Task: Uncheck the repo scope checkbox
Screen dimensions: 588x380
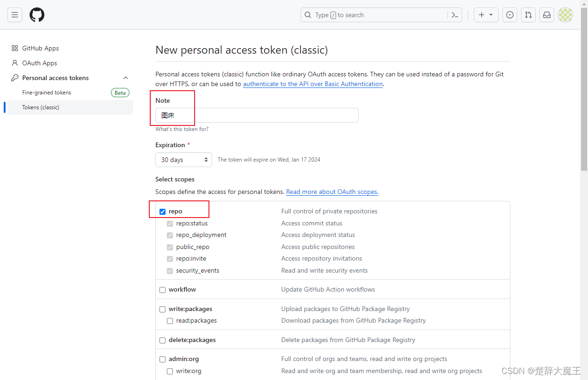Action: [x=162, y=212]
